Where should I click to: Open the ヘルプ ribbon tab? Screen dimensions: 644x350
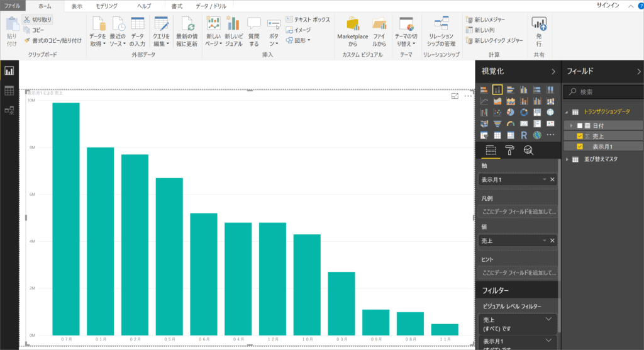144,6
